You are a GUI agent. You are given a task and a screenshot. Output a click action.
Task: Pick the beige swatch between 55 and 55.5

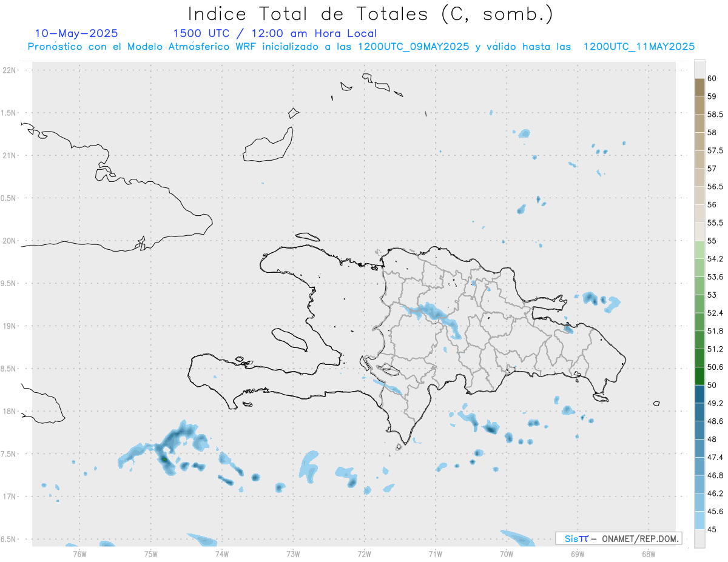pos(699,232)
